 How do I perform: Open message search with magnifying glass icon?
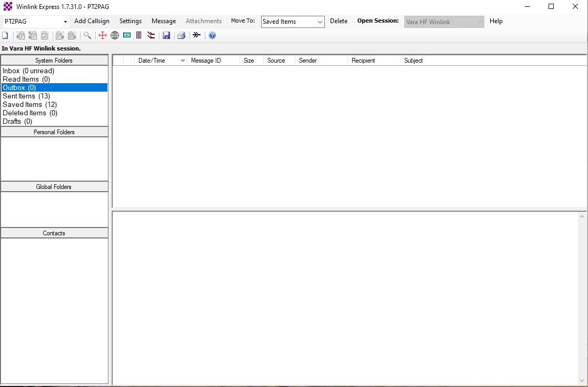tap(87, 36)
